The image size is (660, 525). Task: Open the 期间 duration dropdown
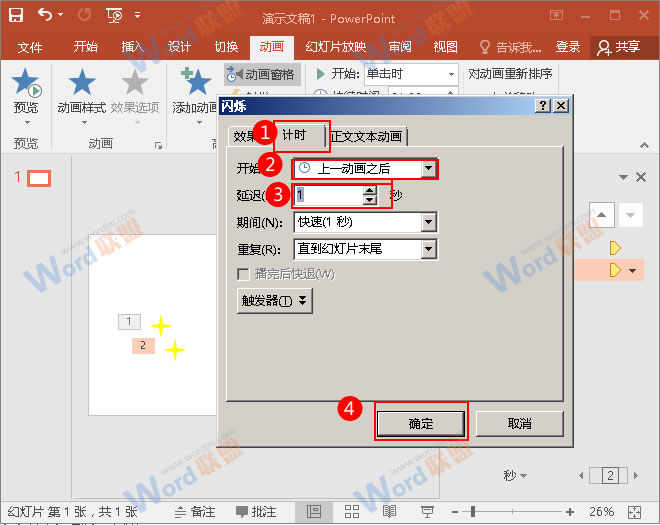pos(429,222)
